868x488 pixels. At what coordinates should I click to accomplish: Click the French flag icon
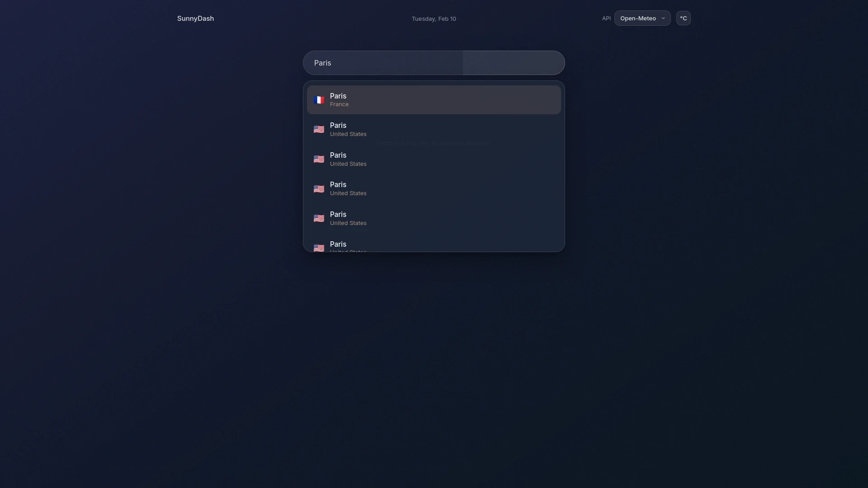click(319, 100)
